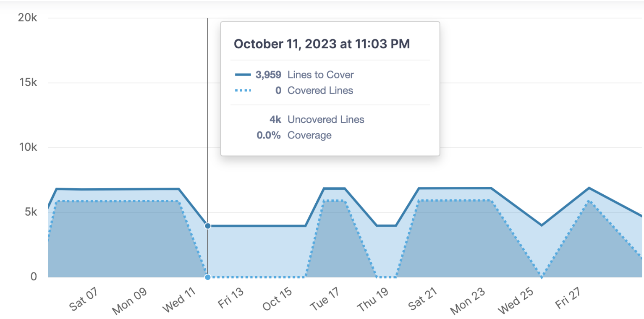
Task: Select the Lines to Cover label in tooltip
Action: (320, 75)
